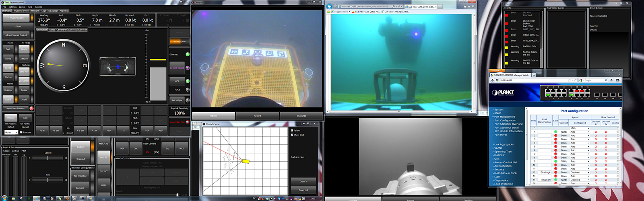644x201 pixels.
Task: Select DVL BT navigation source button
Action: point(103,158)
